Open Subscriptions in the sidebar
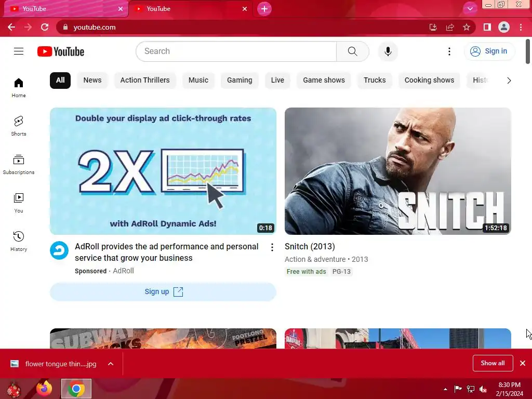Image resolution: width=532 pixels, height=399 pixels. click(19, 165)
